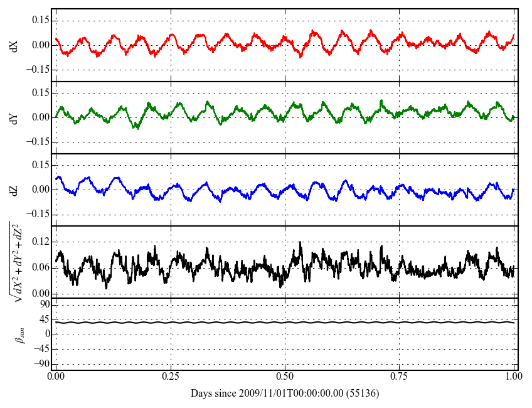Click the 0.75 x-axis tick label
Screen dimensions: 532x408
pyautogui.click(x=399, y=377)
